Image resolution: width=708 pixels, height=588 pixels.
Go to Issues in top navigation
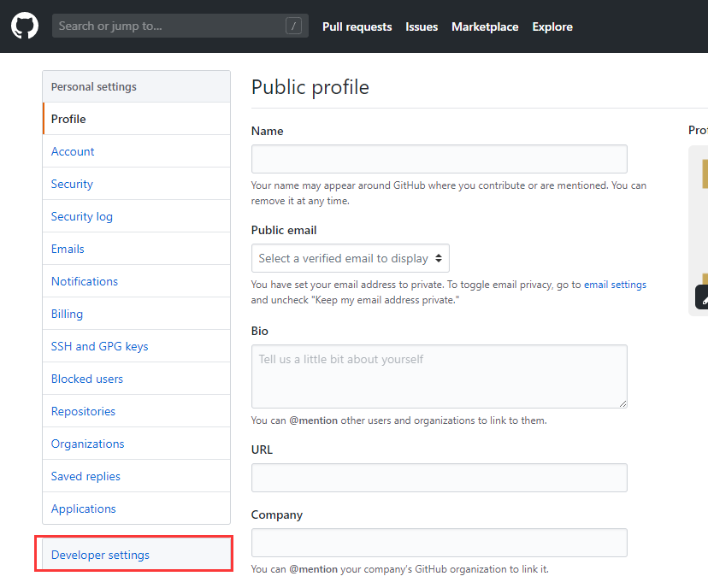(x=422, y=26)
